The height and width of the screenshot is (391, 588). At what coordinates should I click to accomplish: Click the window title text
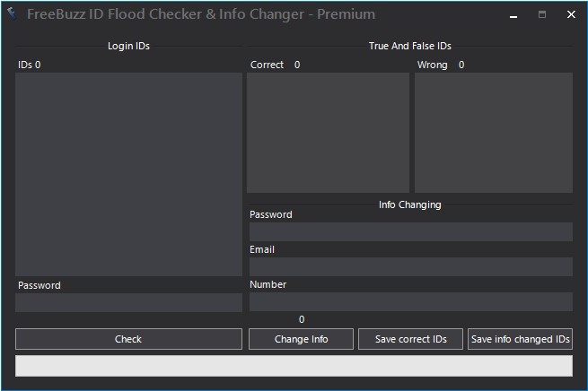click(201, 14)
